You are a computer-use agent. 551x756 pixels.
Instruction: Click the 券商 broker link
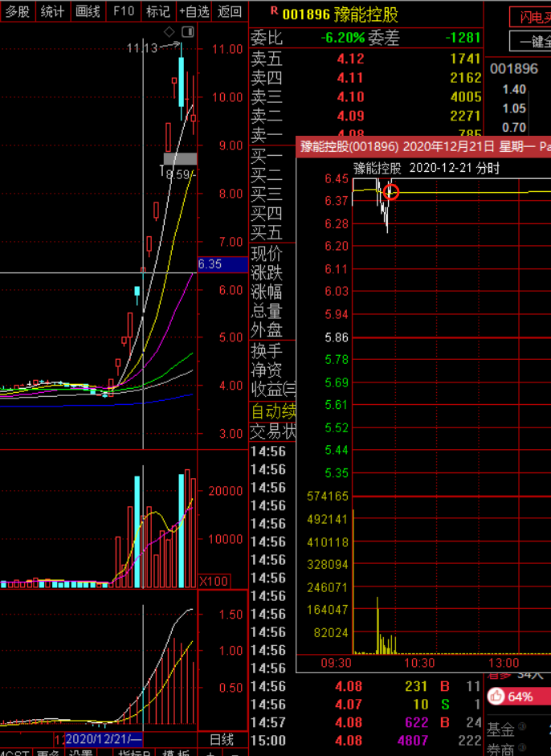(500, 750)
